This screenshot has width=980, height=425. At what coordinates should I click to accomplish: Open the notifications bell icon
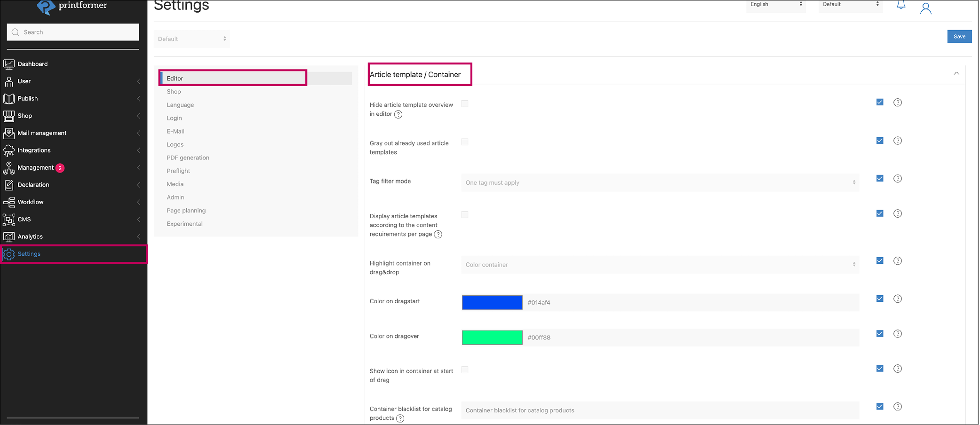point(900,6)
